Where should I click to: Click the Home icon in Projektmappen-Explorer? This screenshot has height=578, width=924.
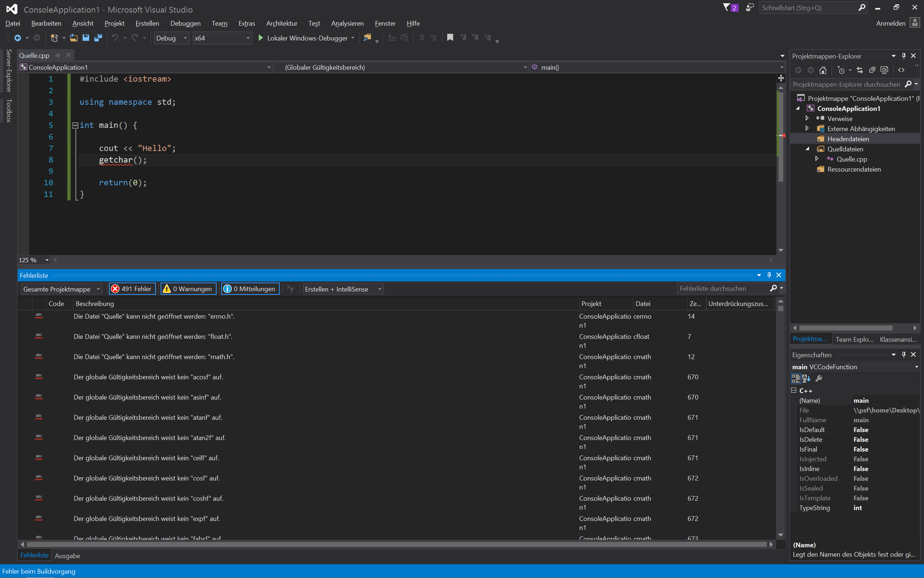pyautogui.click(x=823, y=70)
